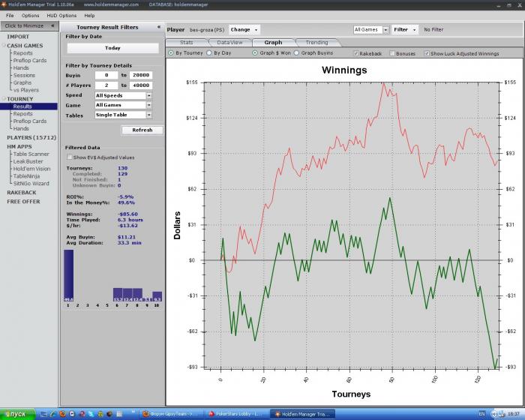
Task: Click the Hold'em Manager taskbar button
Action: [x=303, y=414]
